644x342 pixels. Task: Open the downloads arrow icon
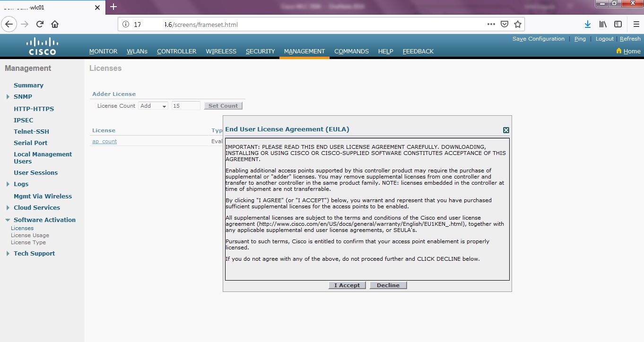click(x=588, y=24)
